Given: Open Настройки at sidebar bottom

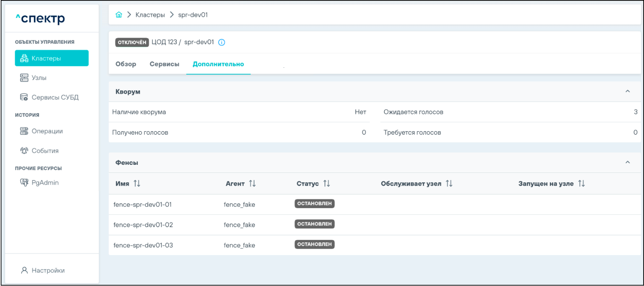Looking at the screenshot, I should (48, 270).
